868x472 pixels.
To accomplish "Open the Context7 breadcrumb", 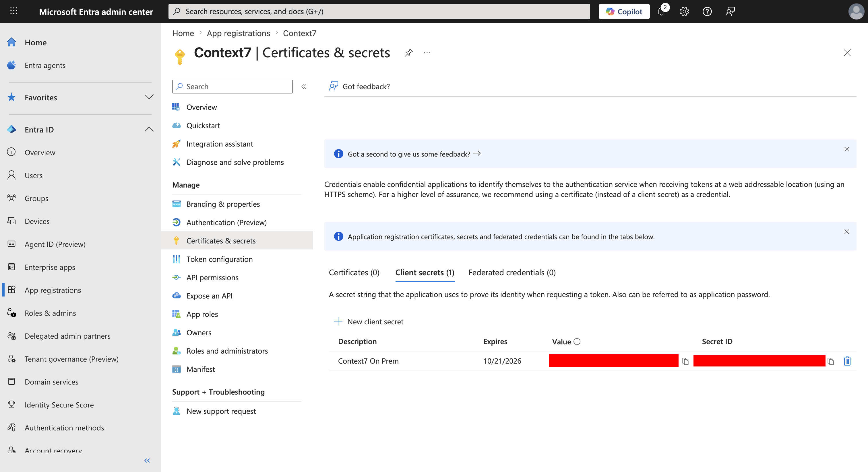I will point(300,33).
